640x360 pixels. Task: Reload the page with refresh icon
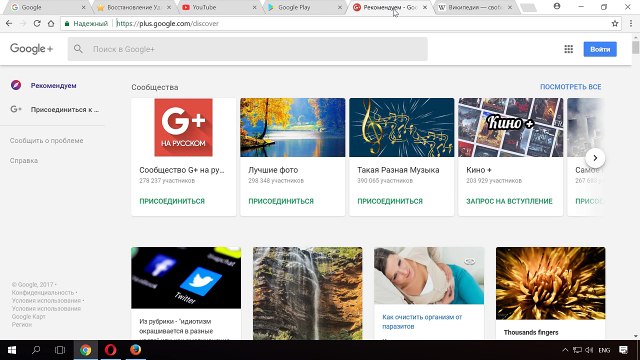click(37, 24)
